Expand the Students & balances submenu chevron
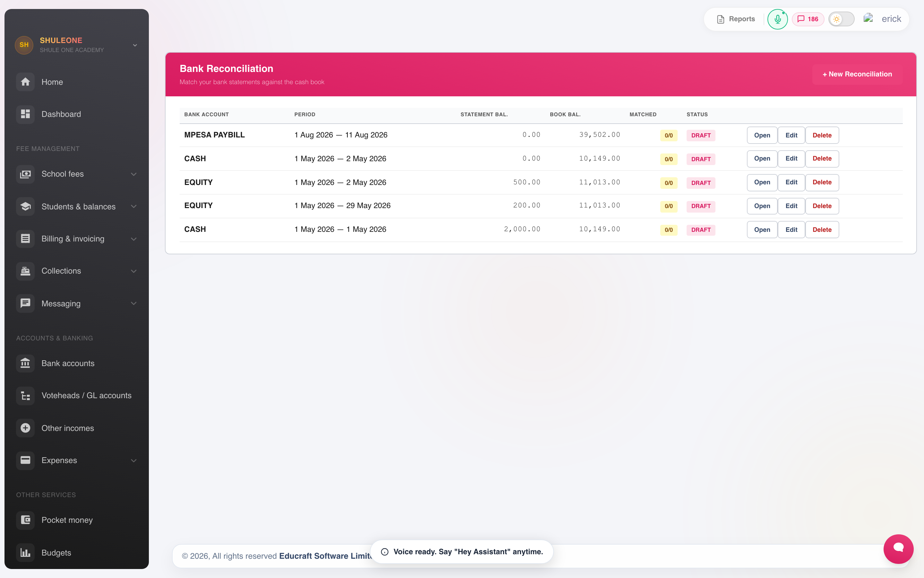The image size is (924, 578). pos(134,206)
